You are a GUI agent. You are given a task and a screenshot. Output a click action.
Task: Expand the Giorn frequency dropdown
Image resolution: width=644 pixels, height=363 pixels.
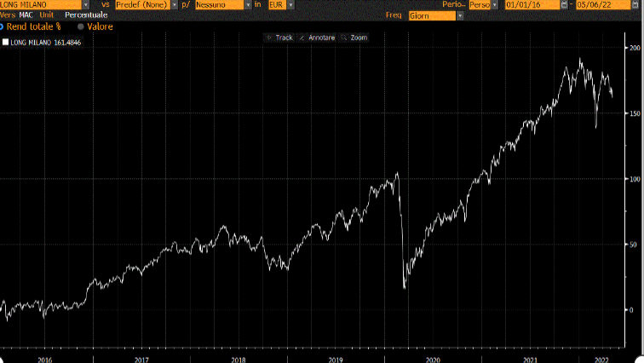(460, 15)
